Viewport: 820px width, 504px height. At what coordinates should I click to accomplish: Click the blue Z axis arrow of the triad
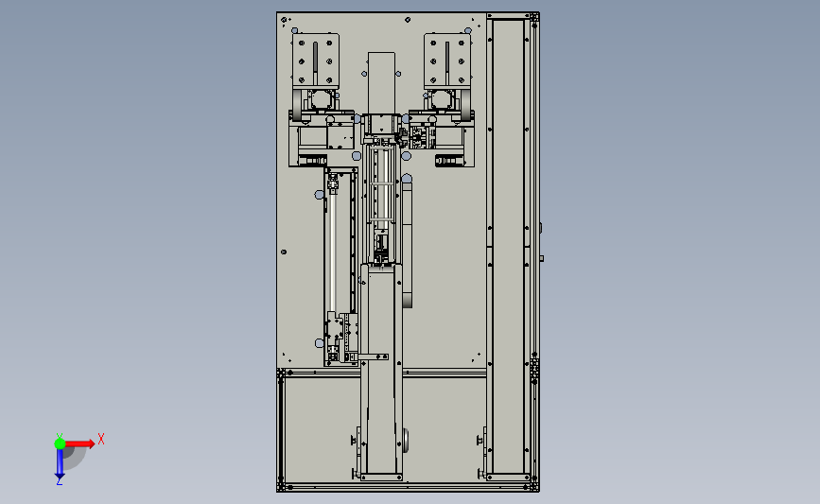click(60, 463)
